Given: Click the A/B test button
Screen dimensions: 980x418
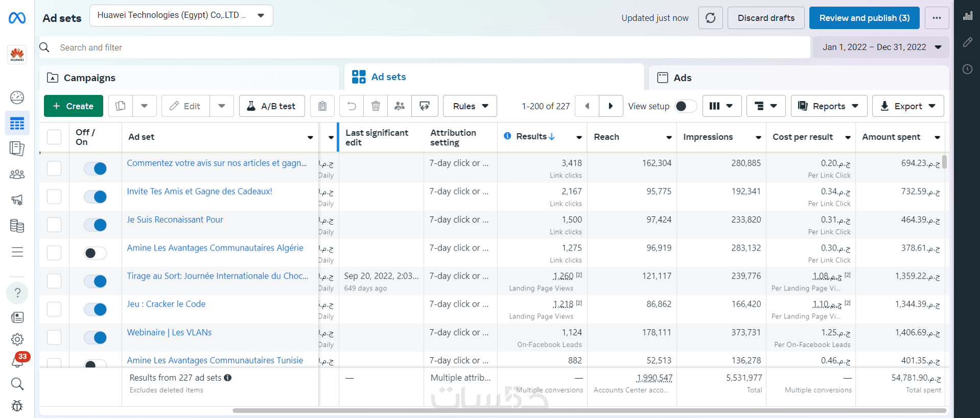Looking at the screenshot, I should 272,106.
